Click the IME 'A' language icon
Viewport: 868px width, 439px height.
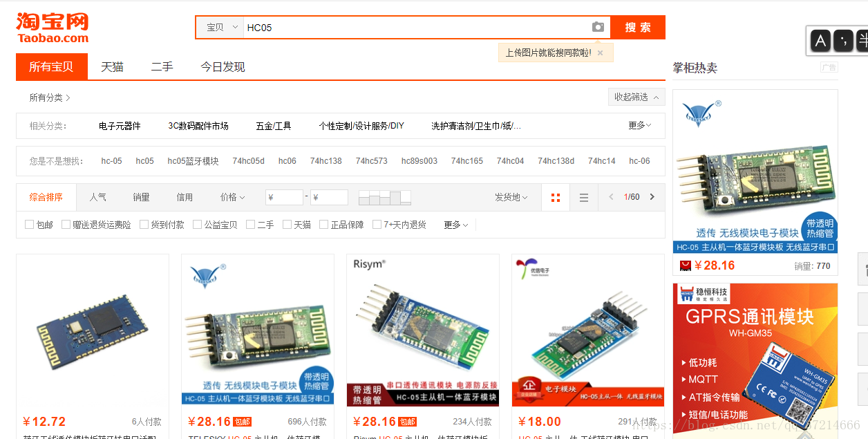click(x=820, y=41)
